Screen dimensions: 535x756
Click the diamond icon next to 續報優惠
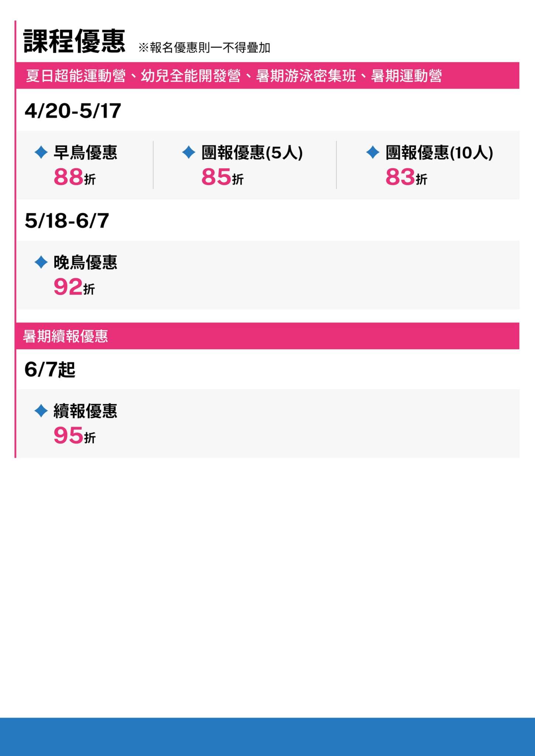click(41, 410)
